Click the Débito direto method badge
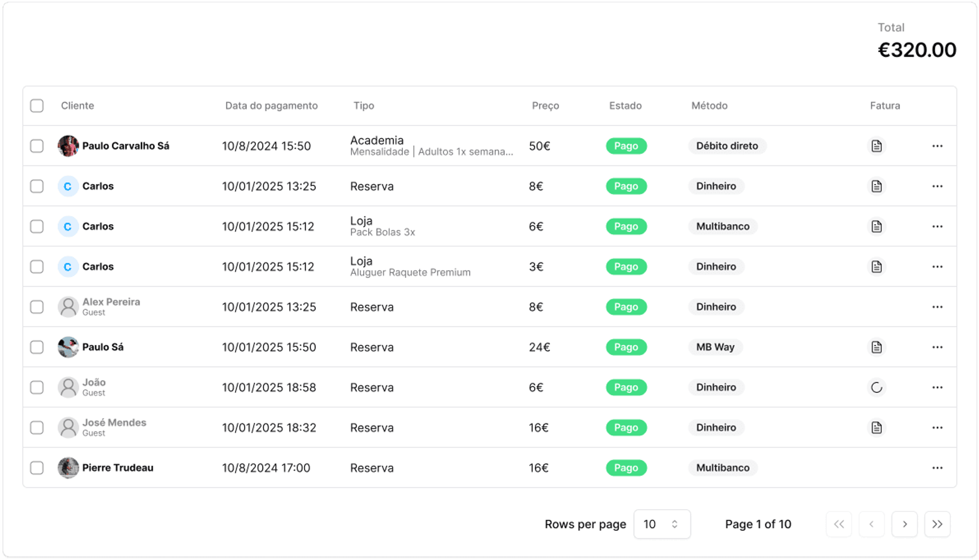The height and width of the screenshot is (560, 979). pyautogui.click(x=727, y=146)
